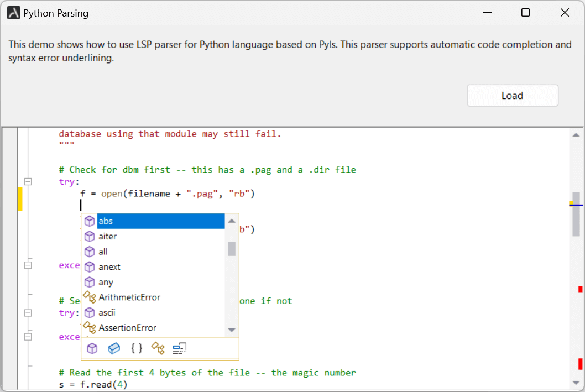The height and width of the screenshot is (392, 585).
Task: Click the class icon beside ArithmeticError
Action: tap(90, 297)
